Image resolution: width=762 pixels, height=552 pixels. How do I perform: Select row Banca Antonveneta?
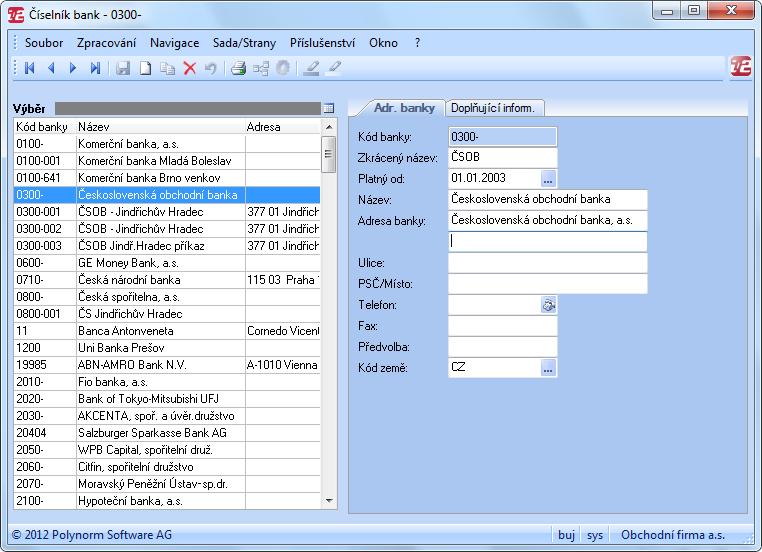coord(167,331)
